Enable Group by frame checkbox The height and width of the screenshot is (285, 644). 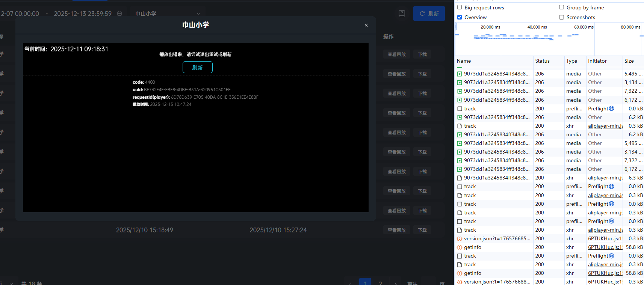pos(561,7)
